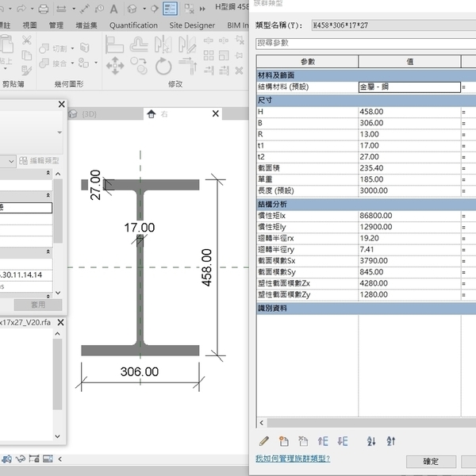Sort parameters in ascending order
The width and height of the screenshot is (476, 476).
click(370, 441)
